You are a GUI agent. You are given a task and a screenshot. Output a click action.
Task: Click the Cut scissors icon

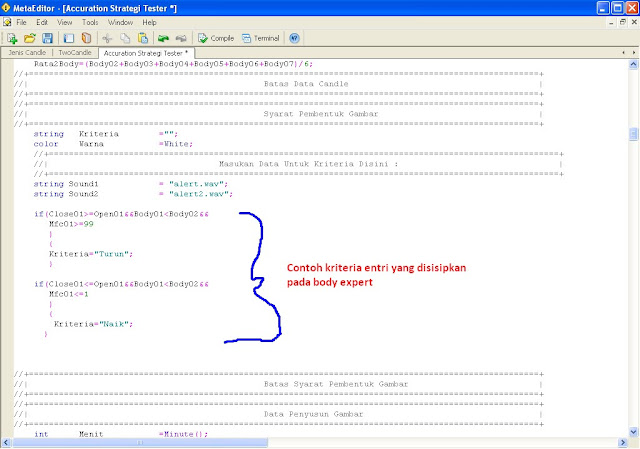[107, 38]
